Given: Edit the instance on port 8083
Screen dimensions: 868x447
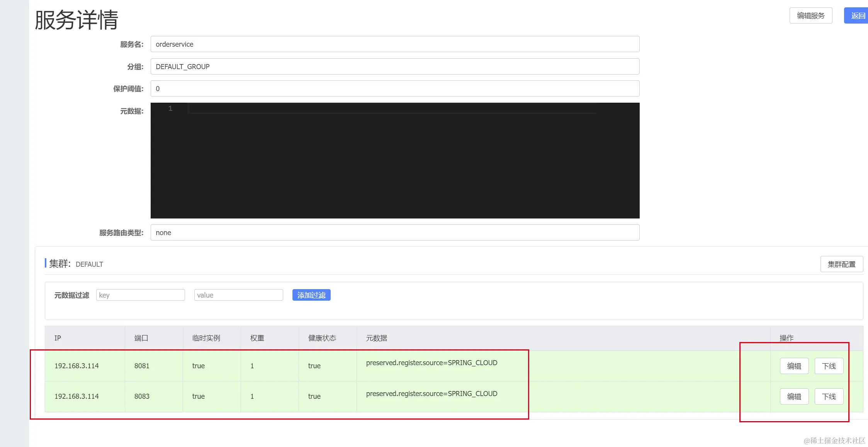Looking at the screenshot, I should point(794,396).
